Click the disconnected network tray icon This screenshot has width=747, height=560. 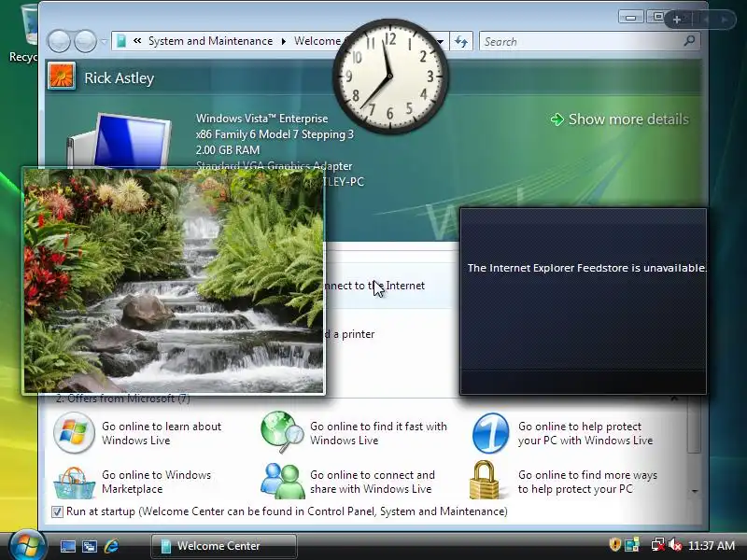point(658,545)
